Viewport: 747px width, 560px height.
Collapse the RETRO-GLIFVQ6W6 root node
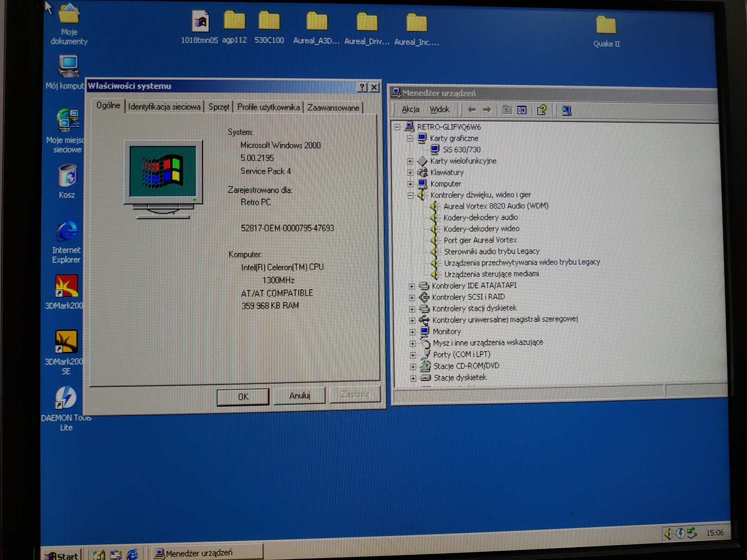(397, 126)
